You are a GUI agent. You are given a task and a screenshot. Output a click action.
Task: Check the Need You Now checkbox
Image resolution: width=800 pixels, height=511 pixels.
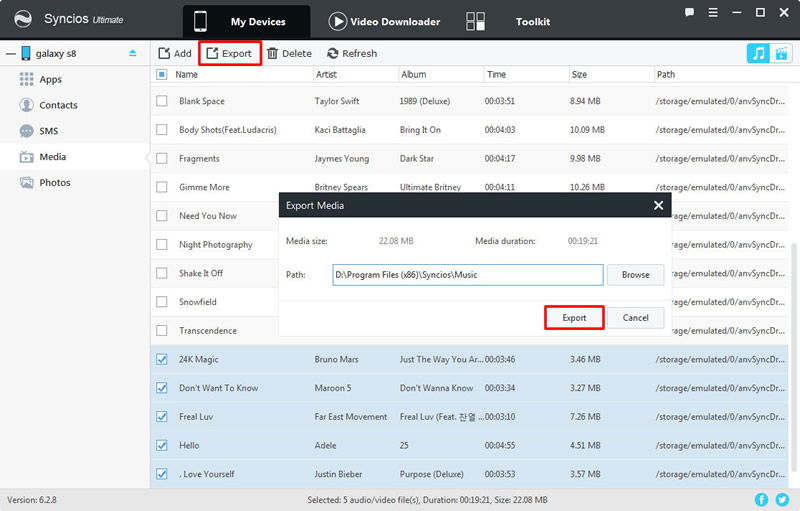(162, 216)
